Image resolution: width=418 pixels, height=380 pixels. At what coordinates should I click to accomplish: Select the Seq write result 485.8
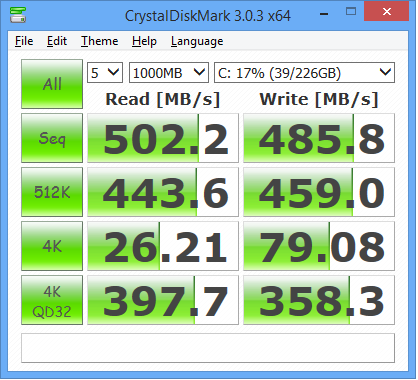coord(319,138)
